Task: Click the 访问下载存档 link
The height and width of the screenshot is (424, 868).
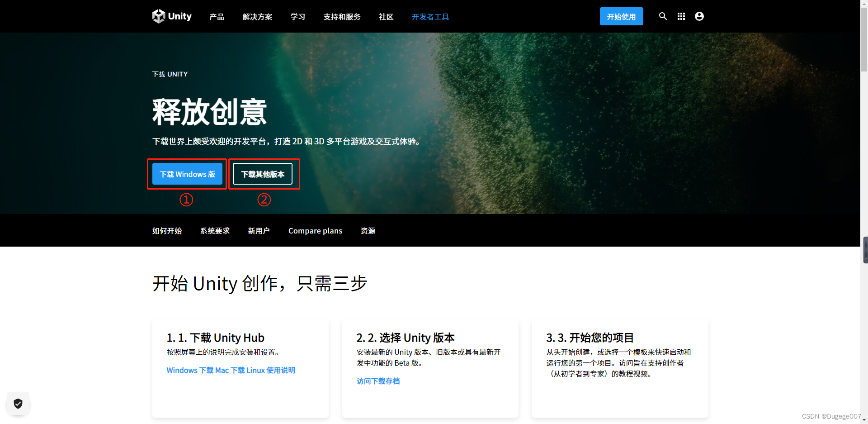Action: point(378,381)
